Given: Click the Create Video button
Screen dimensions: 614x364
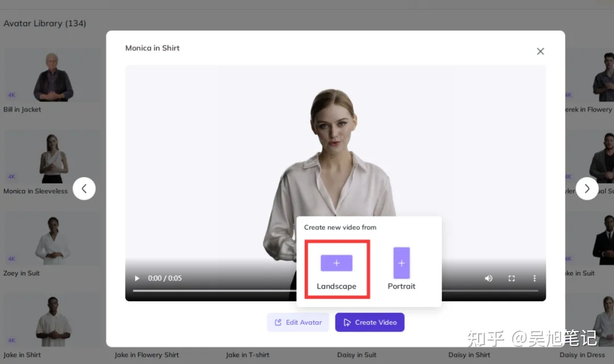Looking at the screenshot, I should 370,323.
